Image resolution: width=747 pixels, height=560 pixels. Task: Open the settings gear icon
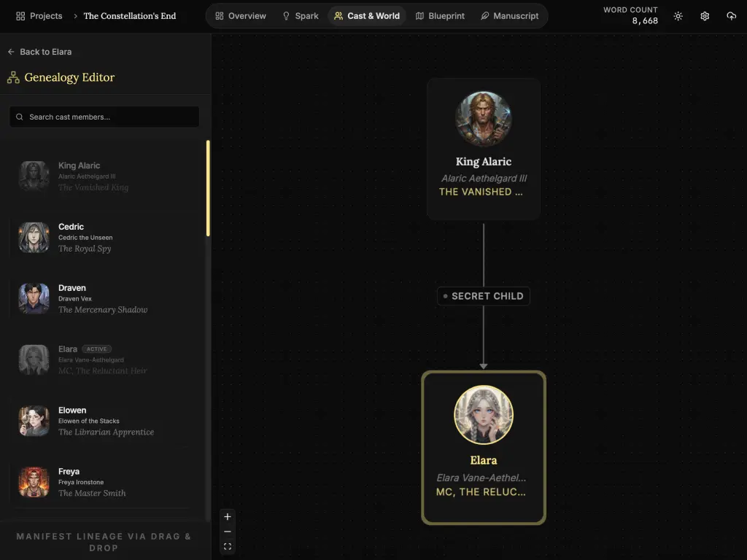point(705,16)
